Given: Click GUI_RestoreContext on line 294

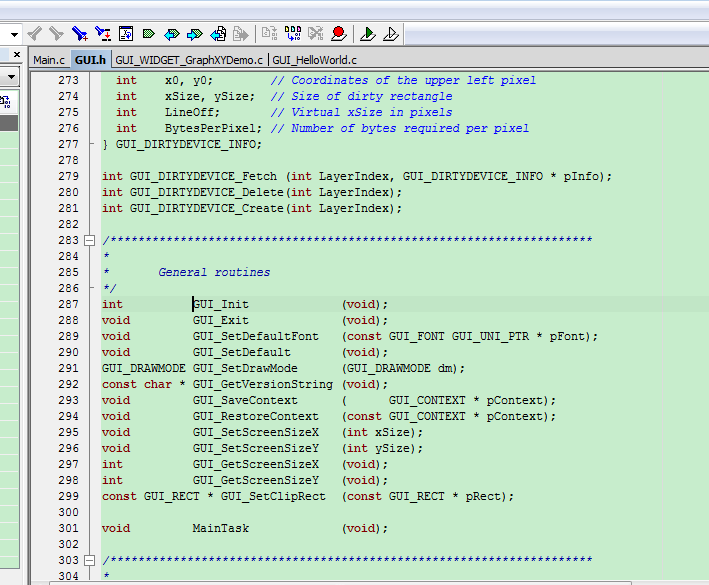Looking at the screenshot, I should point(255,416).
